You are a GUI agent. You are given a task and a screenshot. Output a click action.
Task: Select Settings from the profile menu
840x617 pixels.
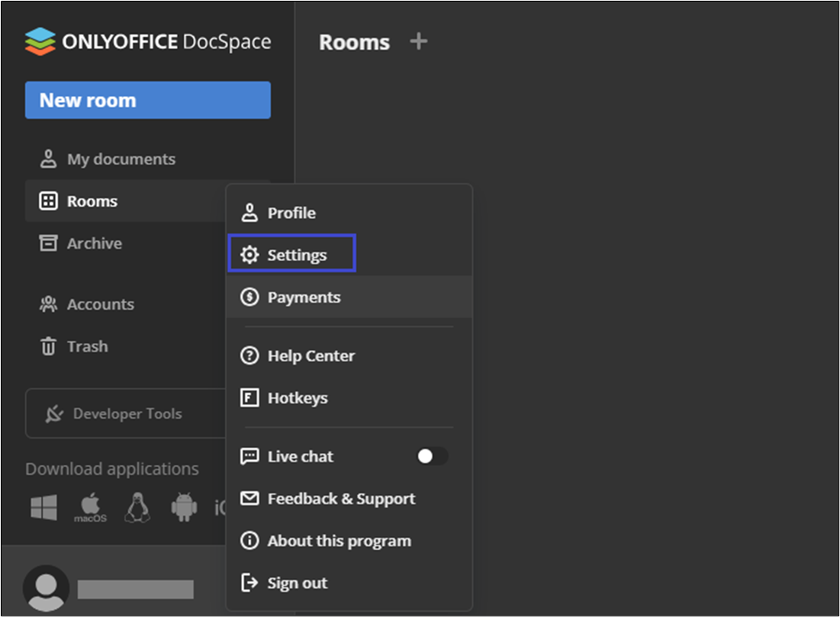point(296,255)
